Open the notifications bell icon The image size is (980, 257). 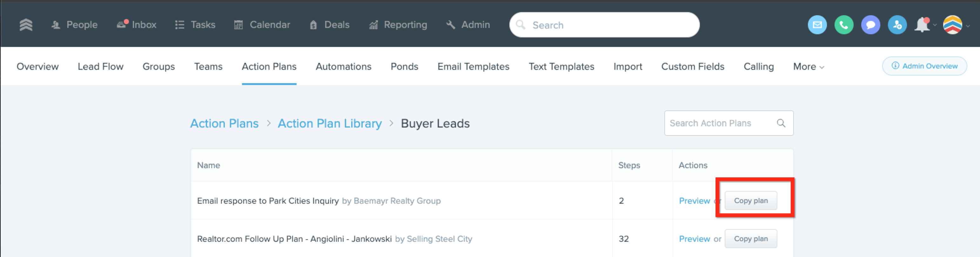pos(922,25)
